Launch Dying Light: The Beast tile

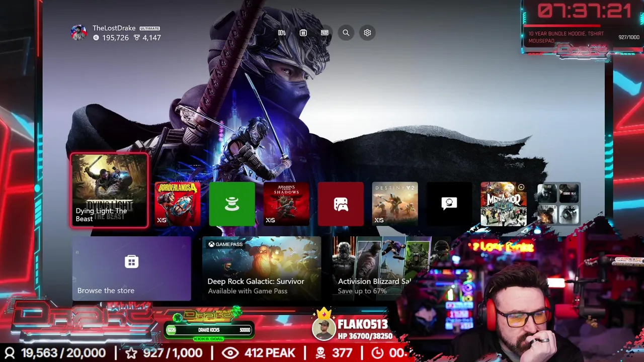click(x=109, y=191)
